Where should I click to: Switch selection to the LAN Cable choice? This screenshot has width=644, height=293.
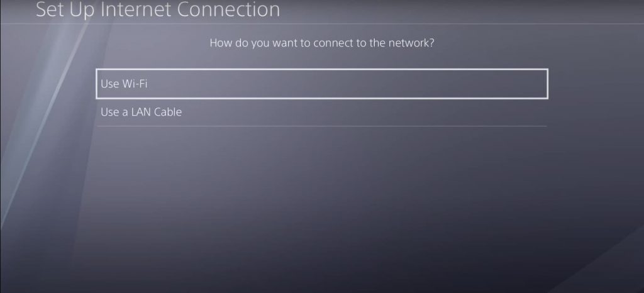pos(321,112)
